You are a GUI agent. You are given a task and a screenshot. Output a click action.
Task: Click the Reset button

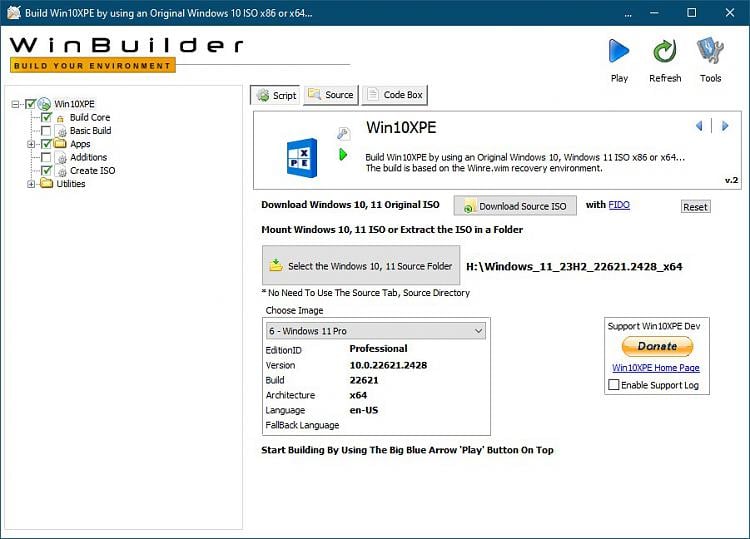coord(695,207)
